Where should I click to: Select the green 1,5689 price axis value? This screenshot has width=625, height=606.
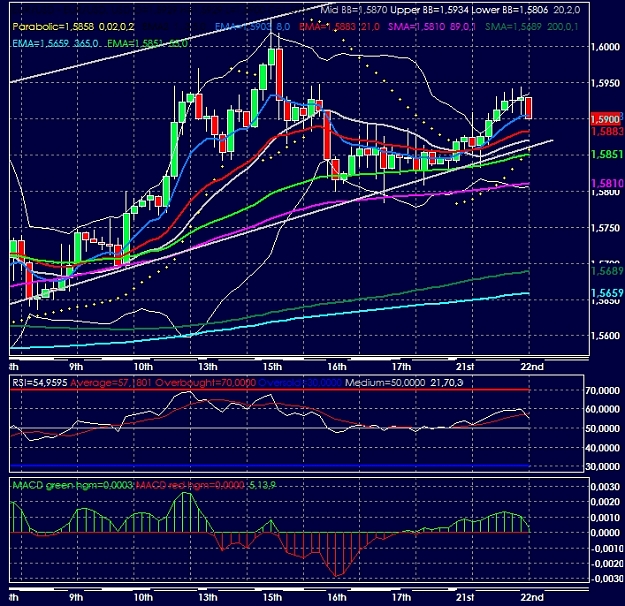tap(607, 271)
